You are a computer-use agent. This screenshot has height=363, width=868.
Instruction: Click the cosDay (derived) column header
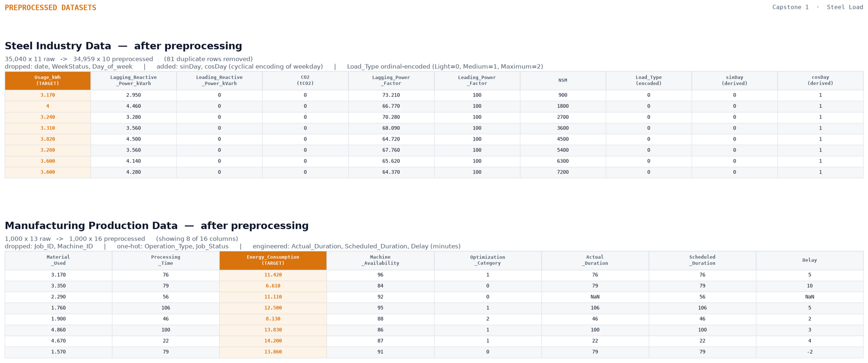pyautogui.click(x=821, y=80)
